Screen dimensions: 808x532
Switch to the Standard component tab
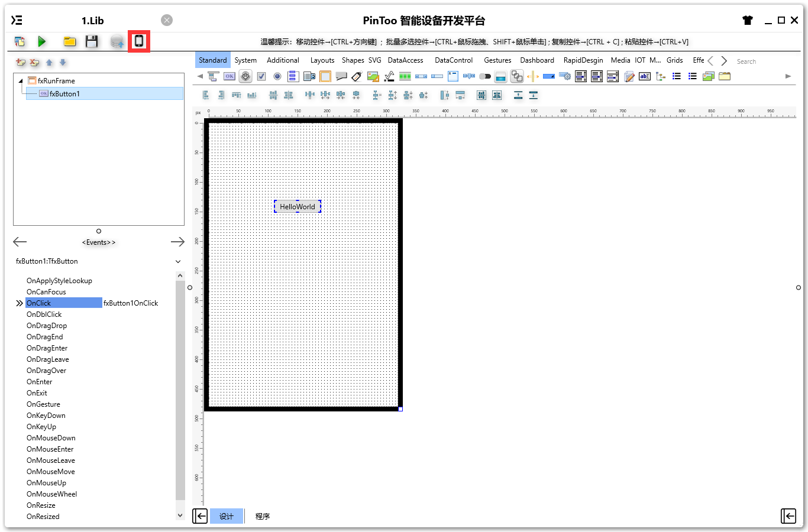(x=212, y=60)
